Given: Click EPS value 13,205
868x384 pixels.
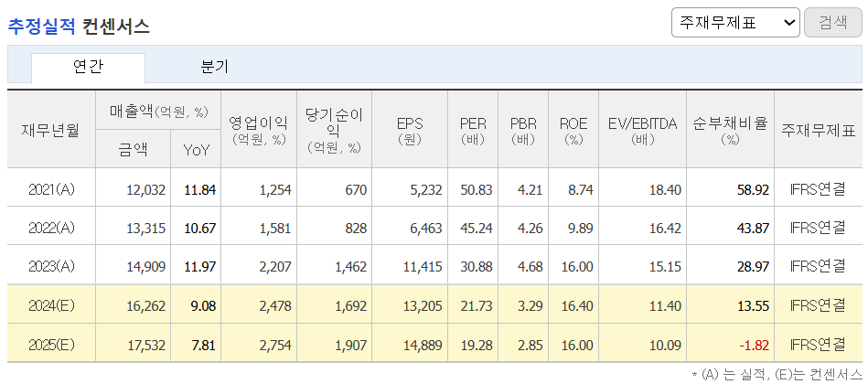Looking at the screenshot, I should pos(423,304).
